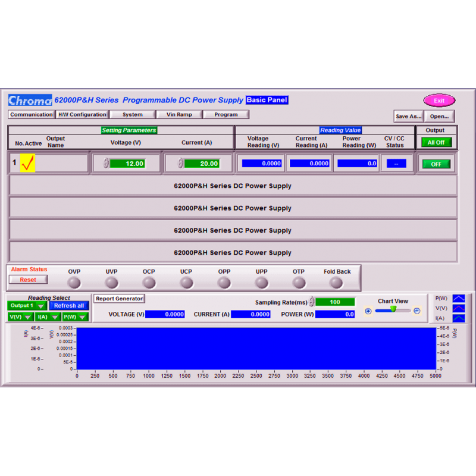Click the chart zoom-in plus icon
Viewport: 476px width, 476px height.
[x=368, y=311]
